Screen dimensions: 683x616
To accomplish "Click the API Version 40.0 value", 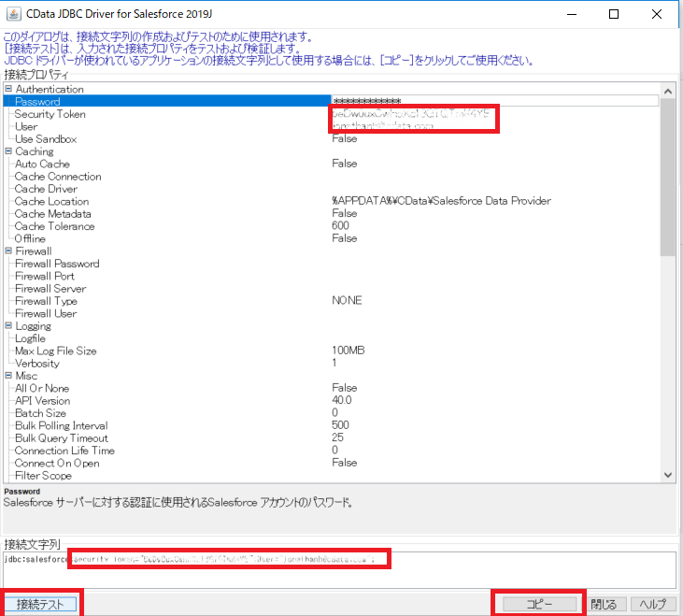I will point(342,400).
